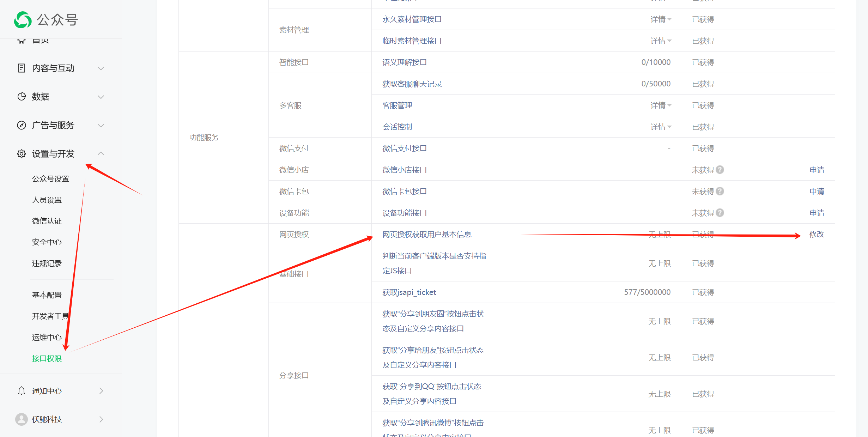Expand the 内容与互动 menu chevron
The image size is (868, 437).
(x=101, y=68)
